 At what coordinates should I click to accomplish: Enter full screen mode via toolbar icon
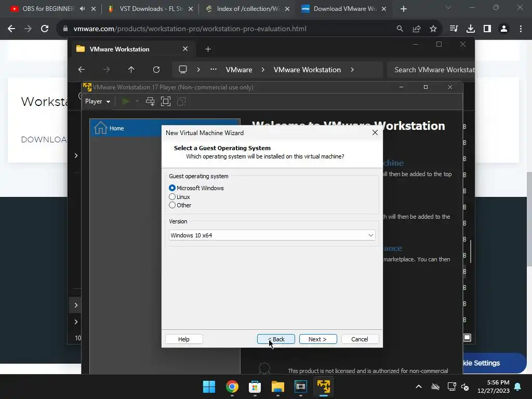click(x=166, y=101)
